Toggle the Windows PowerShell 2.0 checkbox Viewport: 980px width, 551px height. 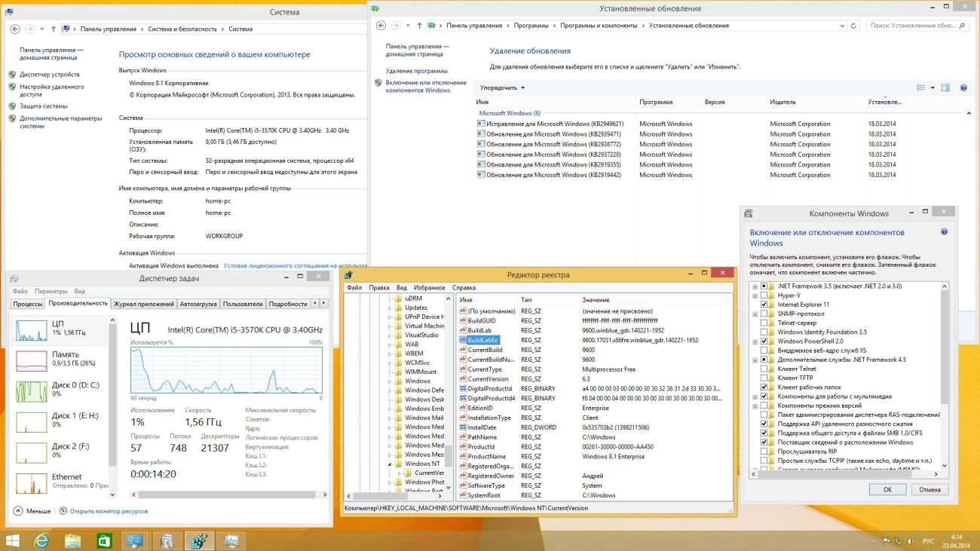coord(764,341)
